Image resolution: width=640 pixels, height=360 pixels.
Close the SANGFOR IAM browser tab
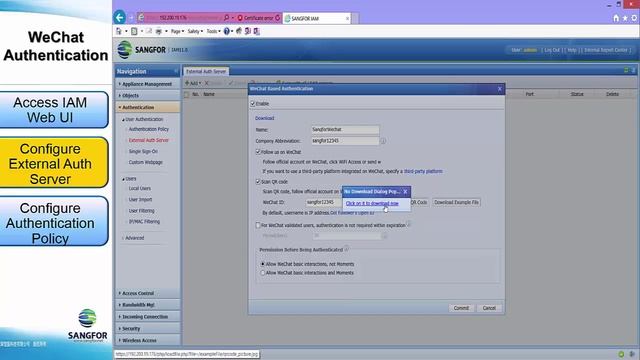(347, 18)
